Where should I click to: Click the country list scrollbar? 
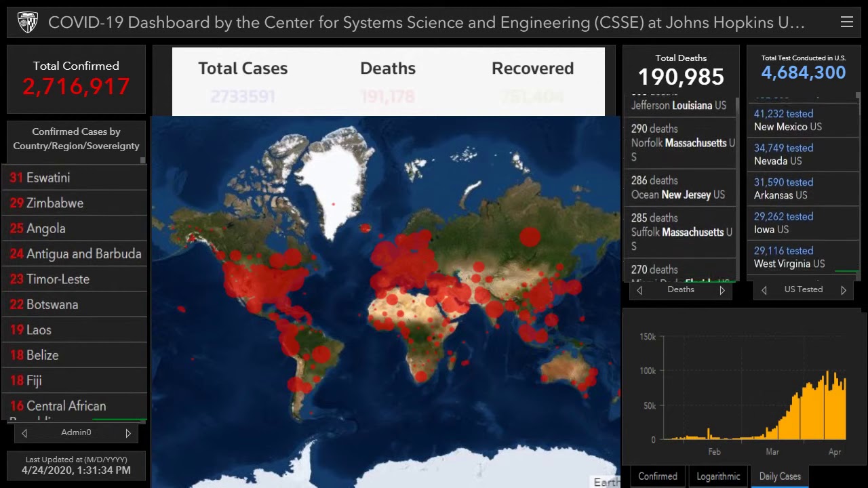coord(143,161)
